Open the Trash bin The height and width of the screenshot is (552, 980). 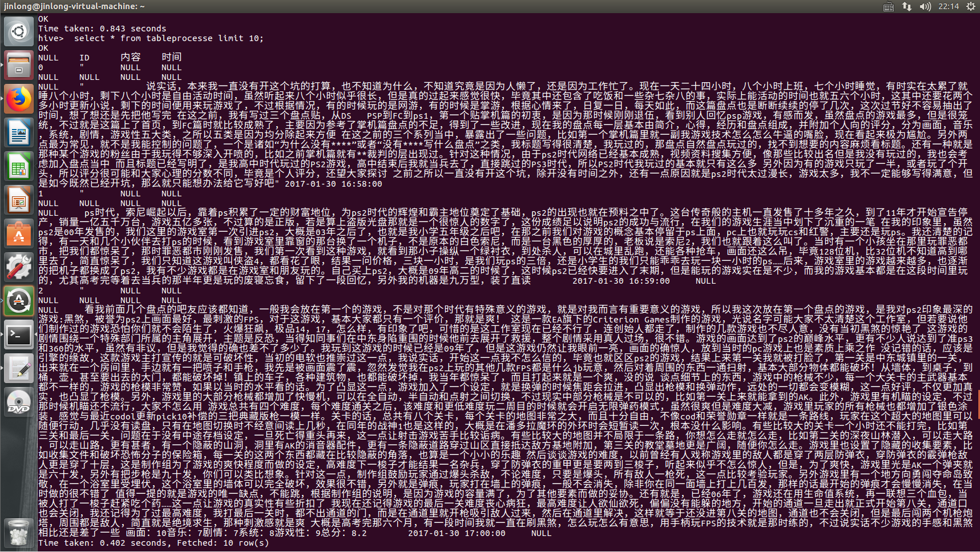(19, 532)
